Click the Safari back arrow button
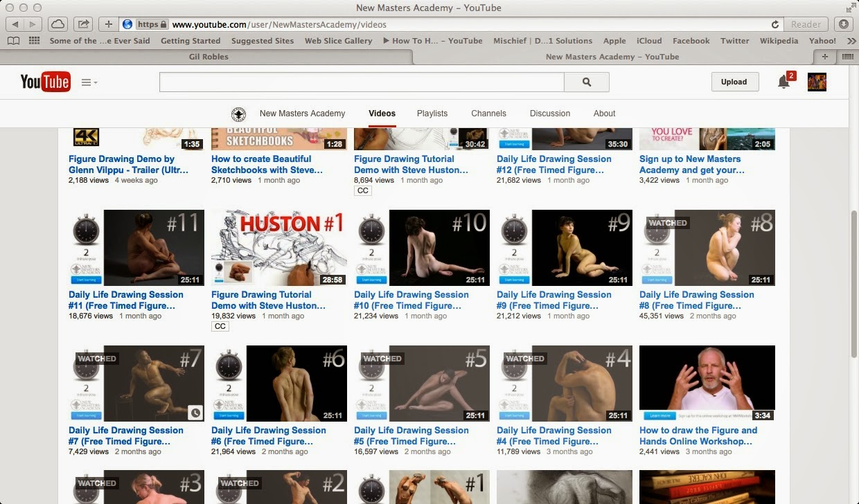This screenshot has height=504, width=859. (x=15, y=24)
